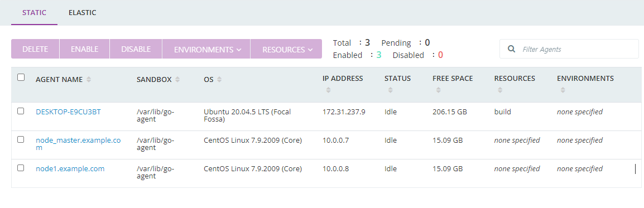Screen dimensions: 644x208
Task: Click sort arrows under IP Address header
Action: [328, 90]
